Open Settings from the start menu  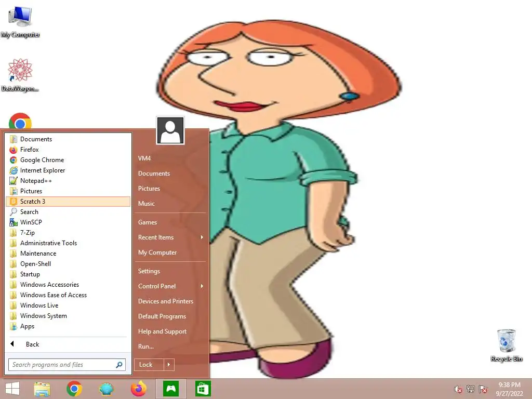tap(170, 271)
